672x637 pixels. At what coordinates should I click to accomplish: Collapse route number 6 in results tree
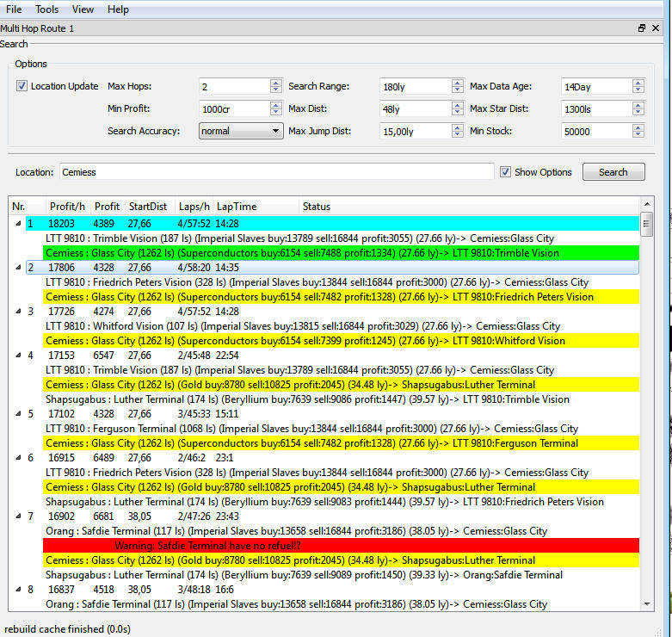coord(18,457)
